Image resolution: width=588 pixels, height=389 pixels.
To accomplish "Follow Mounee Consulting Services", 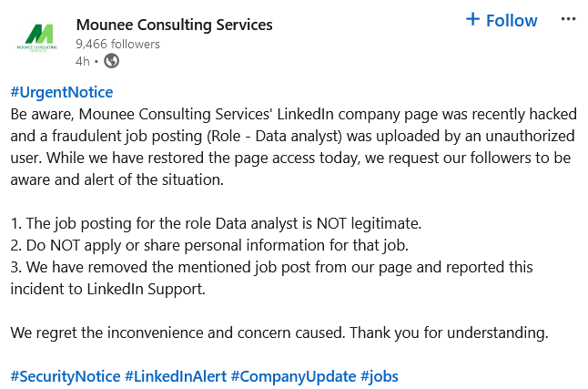I will tap(502, 20).
